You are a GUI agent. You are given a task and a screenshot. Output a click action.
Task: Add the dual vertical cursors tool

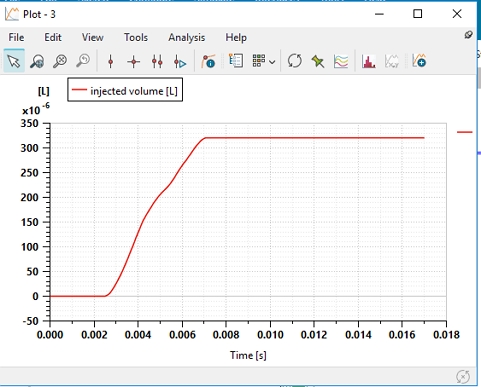coord(157,62)
